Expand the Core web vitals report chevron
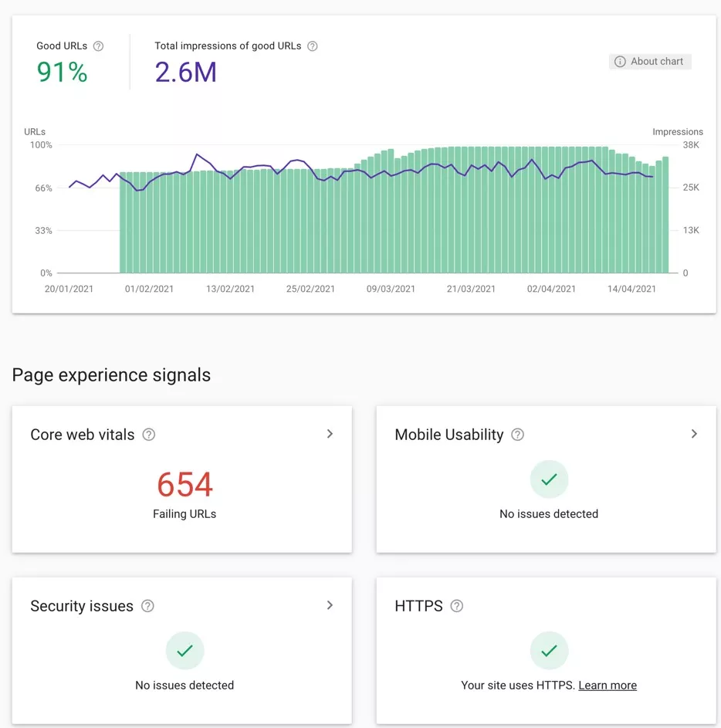721x728 pixels. coord(330,434)
